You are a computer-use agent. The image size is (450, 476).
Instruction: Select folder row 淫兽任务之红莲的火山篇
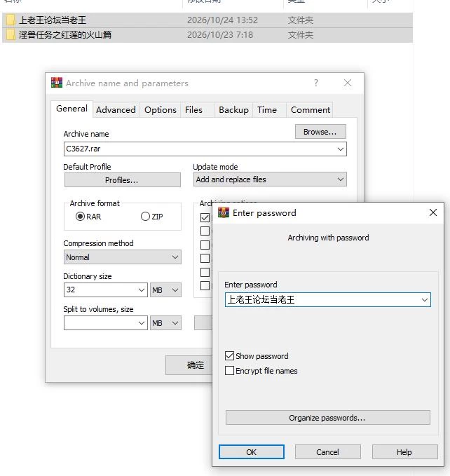tap(207, 34)
